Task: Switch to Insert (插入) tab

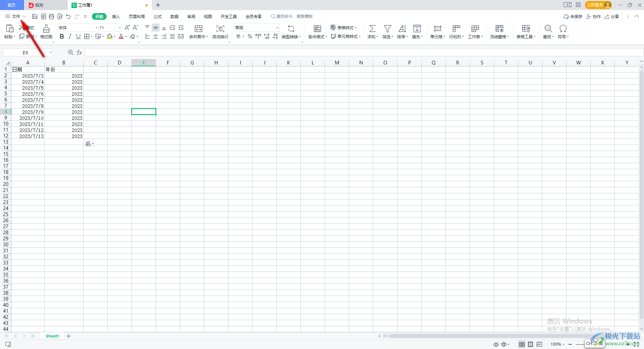Action: pos(116,16)
